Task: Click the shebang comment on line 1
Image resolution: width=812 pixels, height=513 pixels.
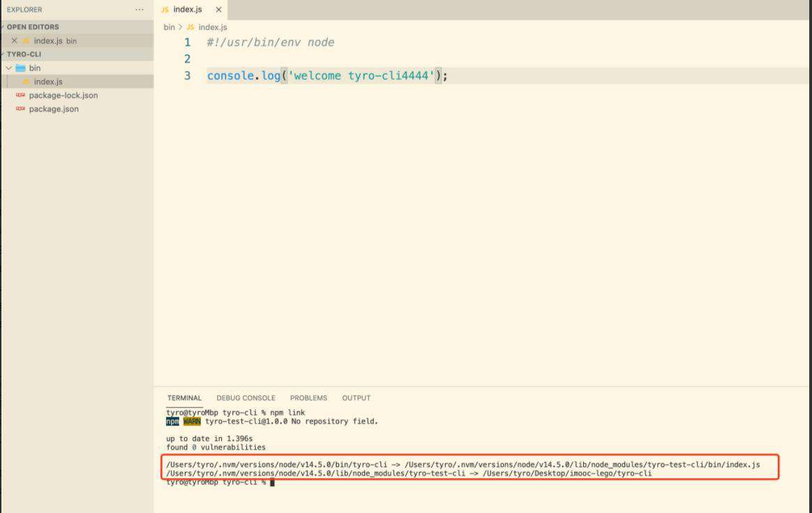Action: pos(271,43)
